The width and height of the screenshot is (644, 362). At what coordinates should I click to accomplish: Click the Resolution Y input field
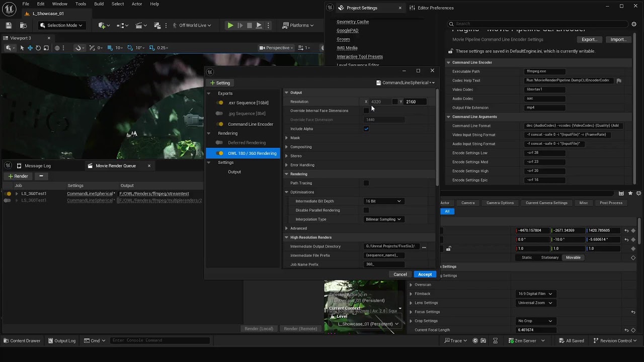416,102
